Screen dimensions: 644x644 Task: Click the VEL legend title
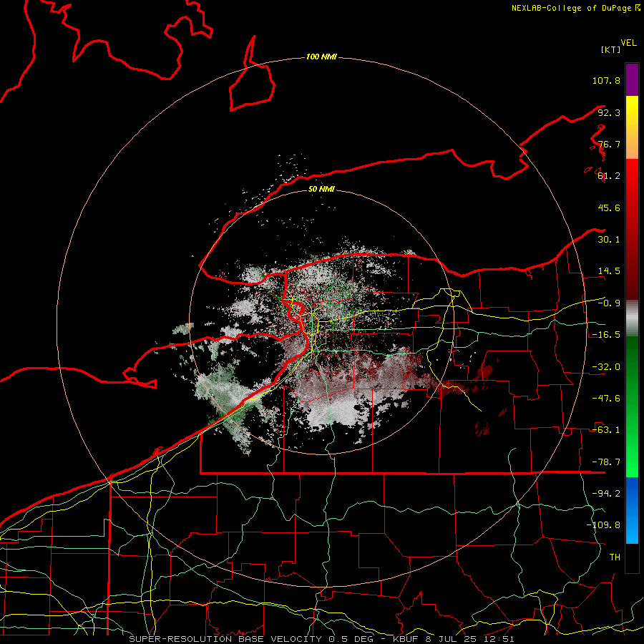pos(628,43)
